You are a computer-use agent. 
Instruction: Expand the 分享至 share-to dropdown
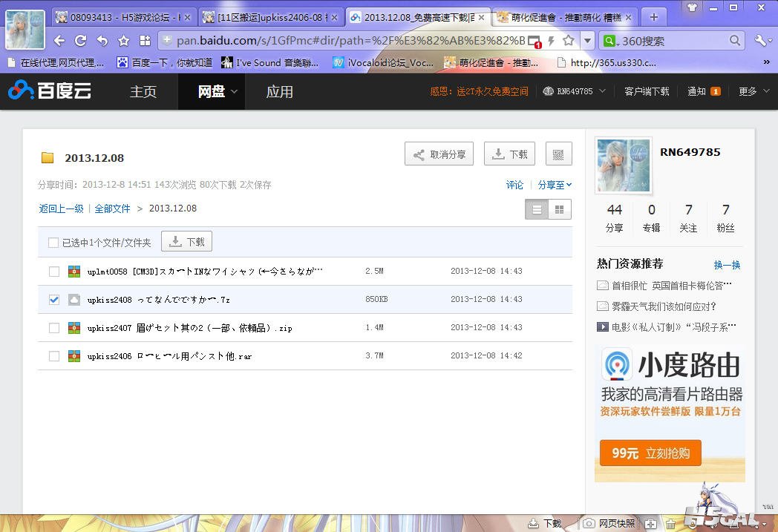point(555,185)
